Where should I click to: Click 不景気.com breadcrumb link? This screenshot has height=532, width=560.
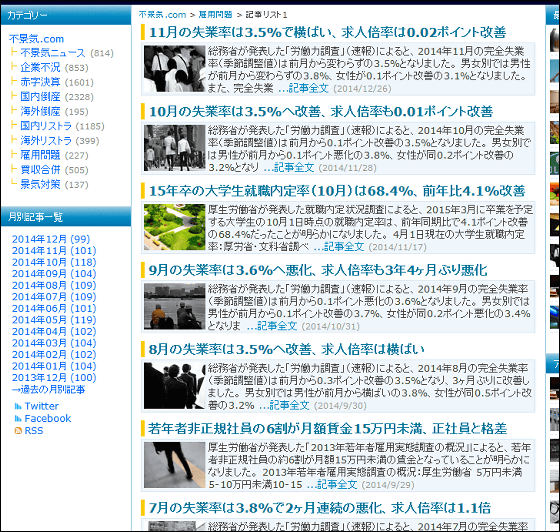[162, 15]
